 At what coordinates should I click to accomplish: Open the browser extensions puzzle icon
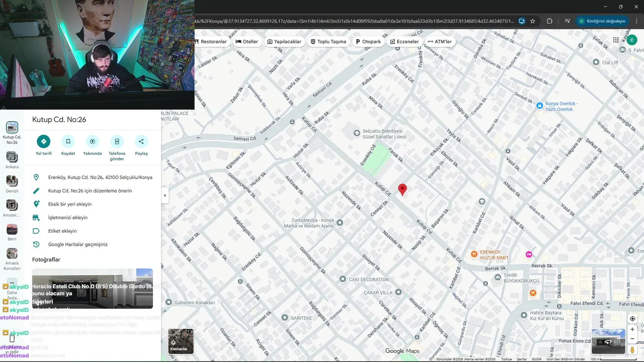(549, 21)
